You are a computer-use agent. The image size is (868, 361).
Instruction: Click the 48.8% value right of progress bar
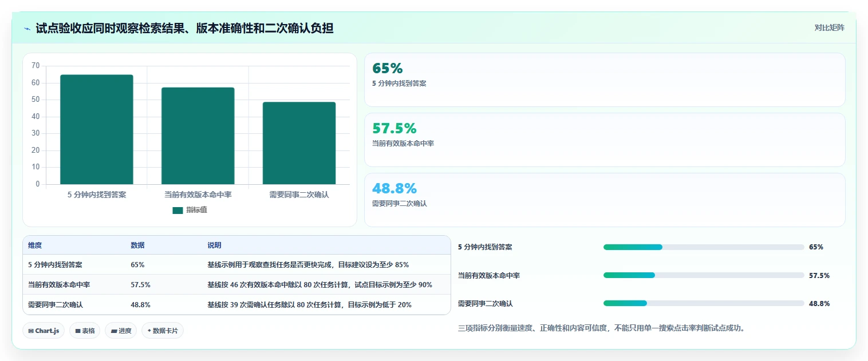tap(819, 303)
